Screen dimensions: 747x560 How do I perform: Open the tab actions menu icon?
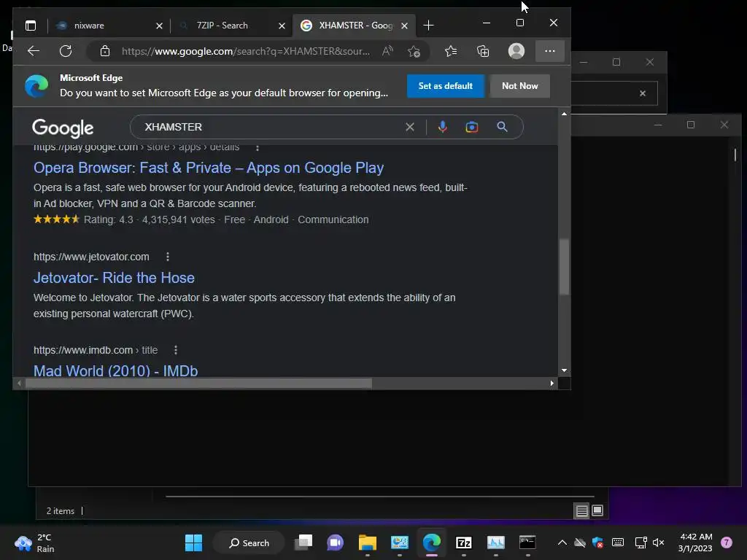(x=31, y=26)
